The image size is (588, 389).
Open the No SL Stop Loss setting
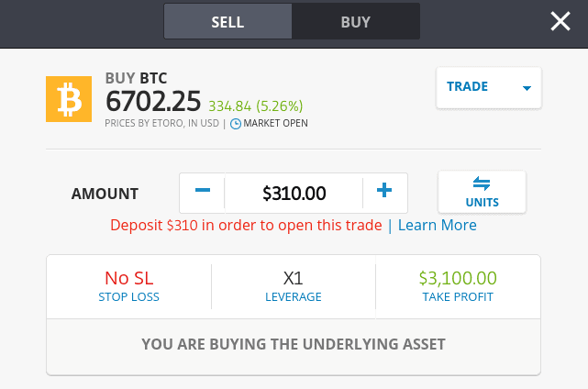[x=128, y=286]
